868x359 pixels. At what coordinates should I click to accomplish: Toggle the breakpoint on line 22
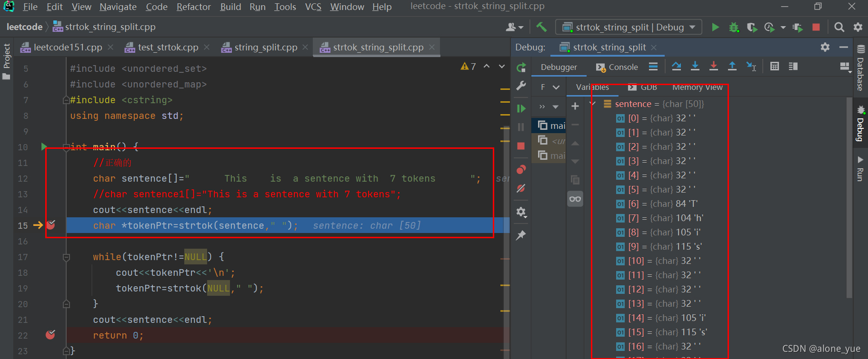click(50, 335)
